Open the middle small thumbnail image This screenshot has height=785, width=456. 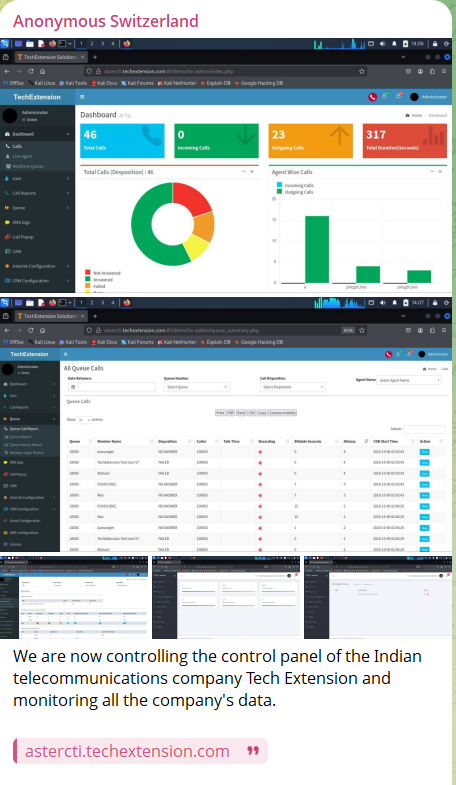click(x=227, y=597)
